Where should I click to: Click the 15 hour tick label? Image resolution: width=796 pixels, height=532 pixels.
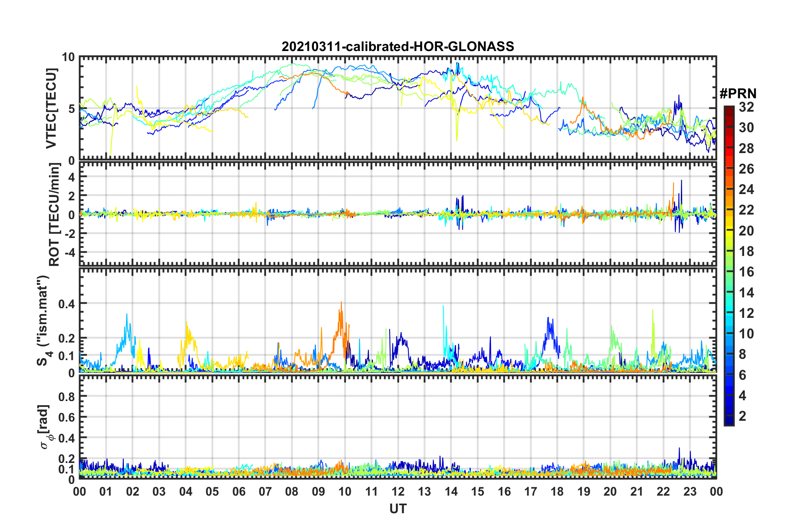478,491
